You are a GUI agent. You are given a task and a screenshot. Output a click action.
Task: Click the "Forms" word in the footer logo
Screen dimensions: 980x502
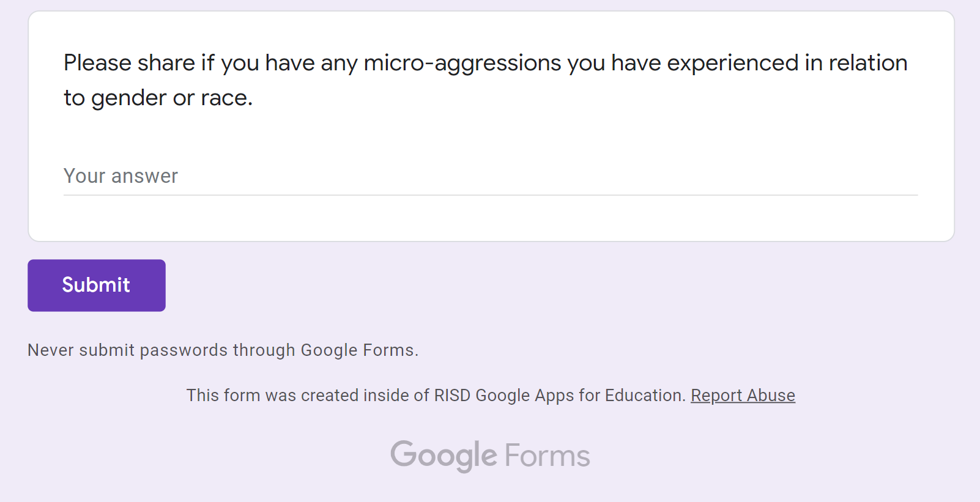[548, 456]
